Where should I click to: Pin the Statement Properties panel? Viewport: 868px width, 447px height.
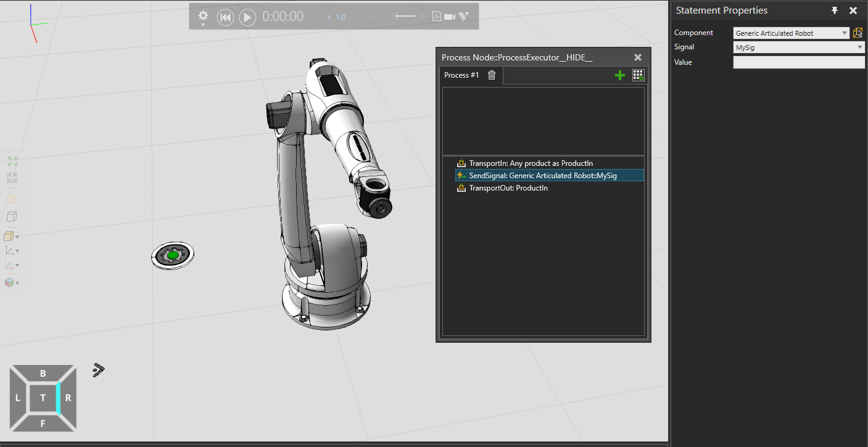(x=835, y=10)
